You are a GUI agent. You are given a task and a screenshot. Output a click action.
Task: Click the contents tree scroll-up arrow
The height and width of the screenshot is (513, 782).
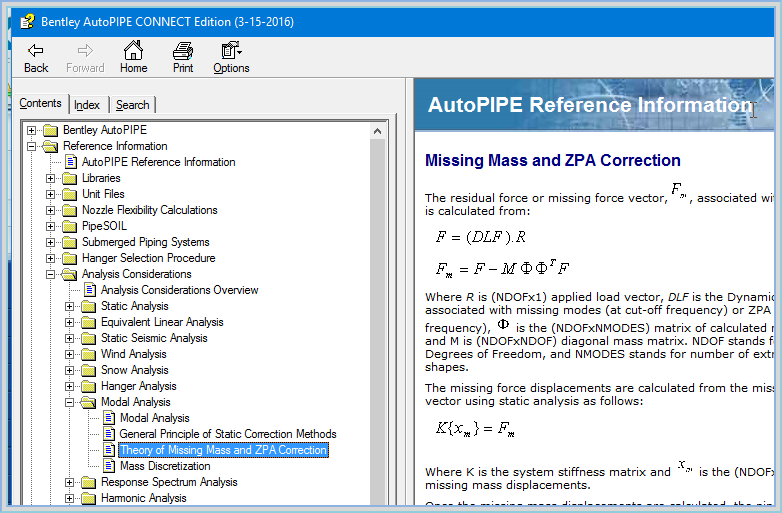click(x=378, y=131)
